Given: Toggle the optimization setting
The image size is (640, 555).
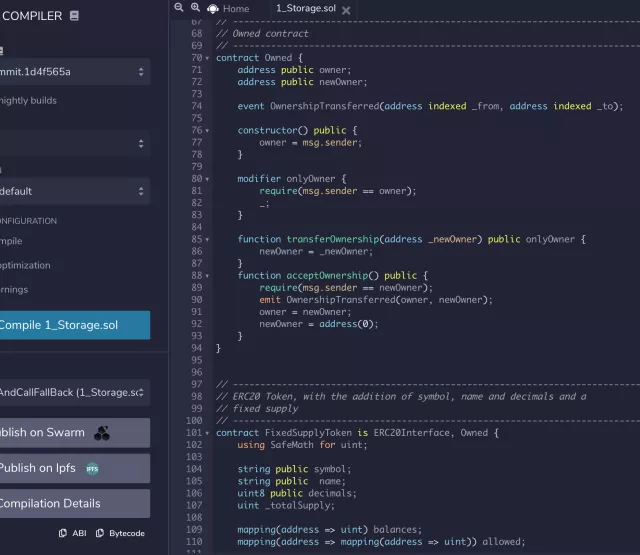Looking at the screenshot, I should pos(25,265).
